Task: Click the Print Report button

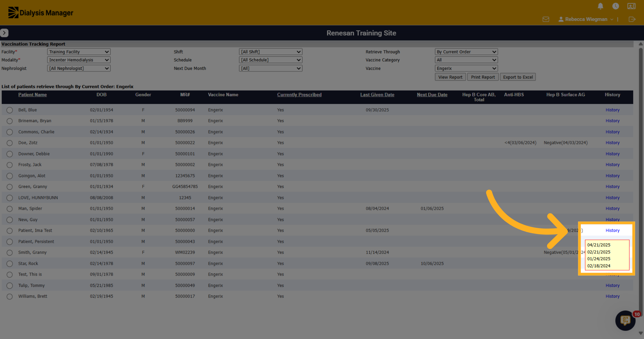Action: tap(483, 77)
